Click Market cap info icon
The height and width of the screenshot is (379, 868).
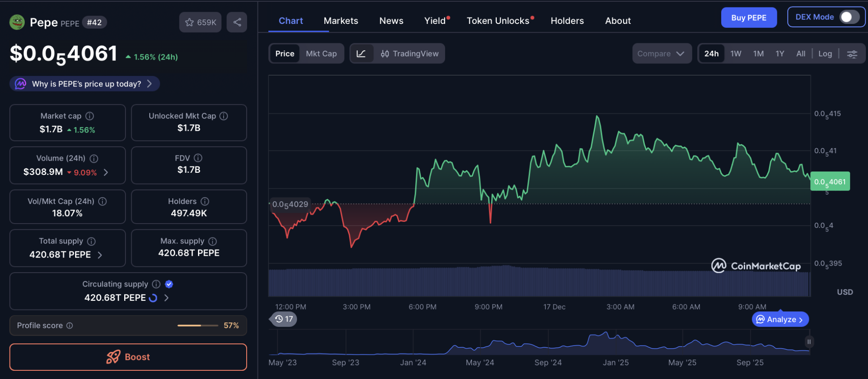[x=90, y=116]
